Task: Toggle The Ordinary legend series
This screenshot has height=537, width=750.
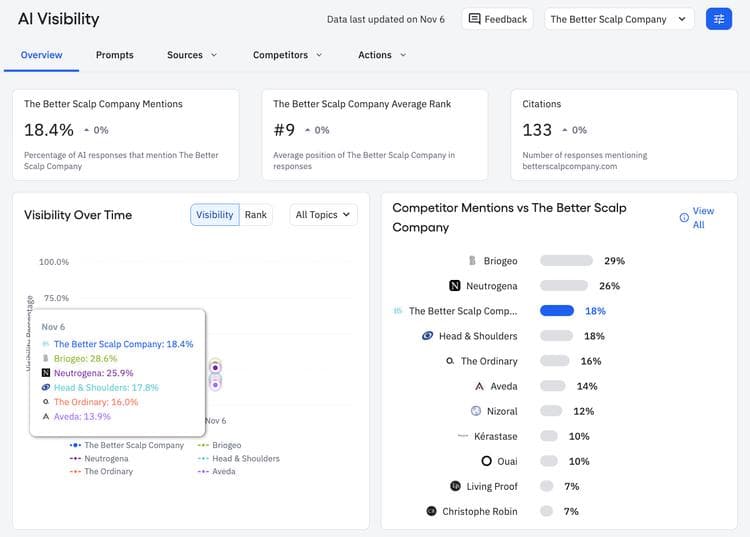Action: 101,471
